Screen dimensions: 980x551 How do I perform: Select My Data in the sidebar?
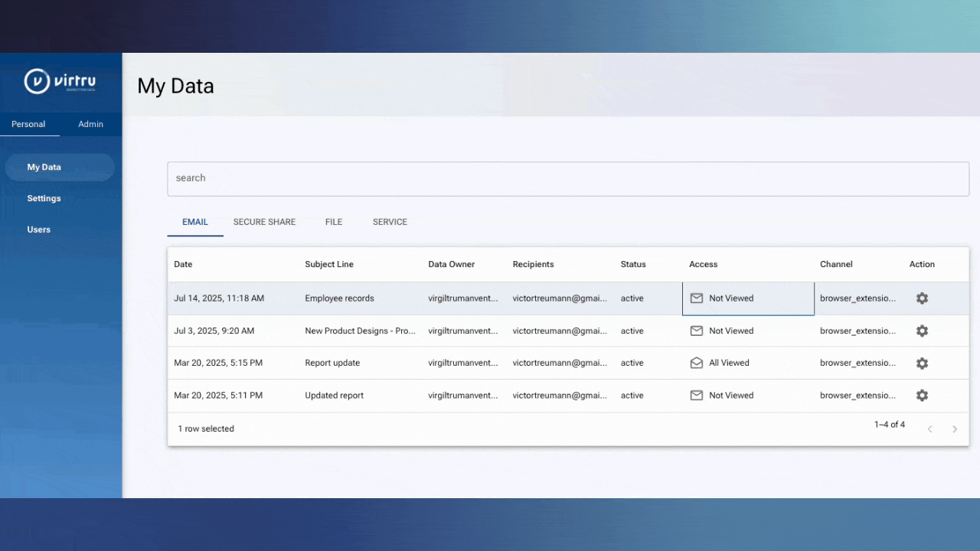(44, 167)
